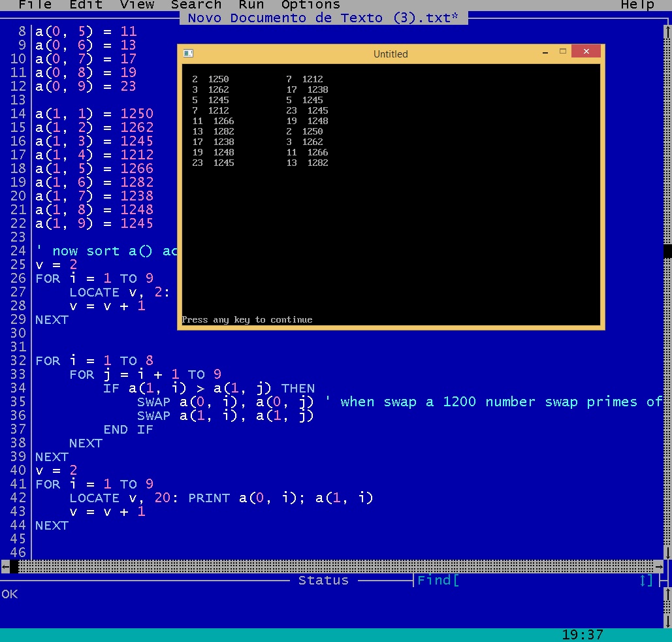The height and width of the screenshot is (642, 672).
Task: Click the Untitled window system menu icon
Action: coord(188,54)
